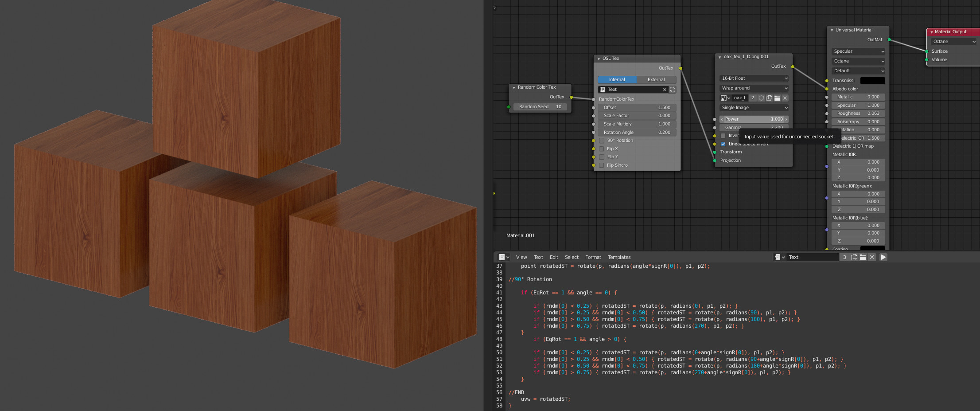This screenshot has height=411, width=980.
Task: Open the 16-Bit Float dropdown
Action: pyautogui.click(x=754, y=78)
